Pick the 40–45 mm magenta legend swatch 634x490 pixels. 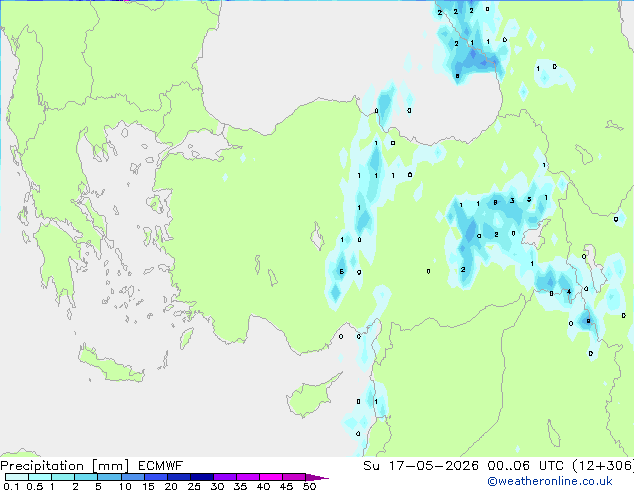271,477
